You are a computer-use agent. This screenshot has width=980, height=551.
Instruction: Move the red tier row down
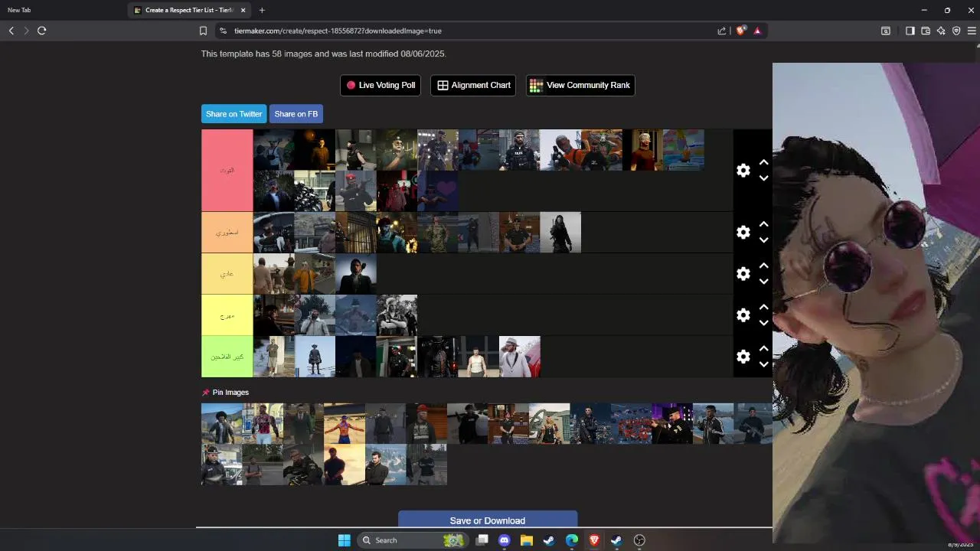point(763,178)
